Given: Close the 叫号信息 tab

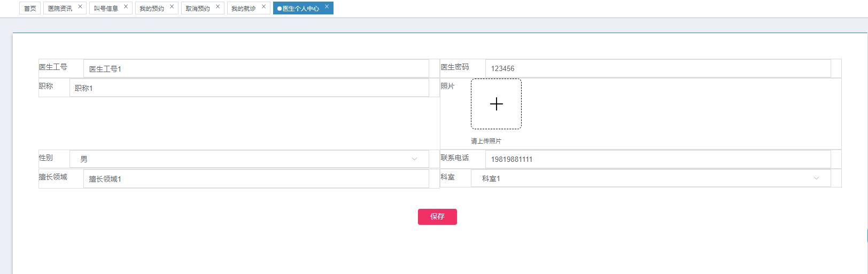Looking at the screenshot, I should point(126,6).
